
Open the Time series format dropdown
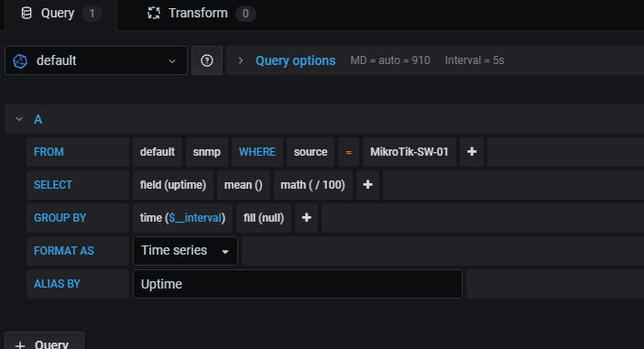coord(185,251)
